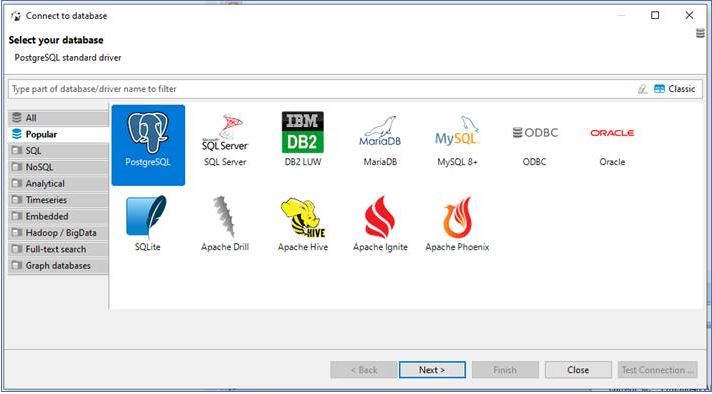Click the Close button
This screenshot has height=394, width=712.
pos(578,370)
